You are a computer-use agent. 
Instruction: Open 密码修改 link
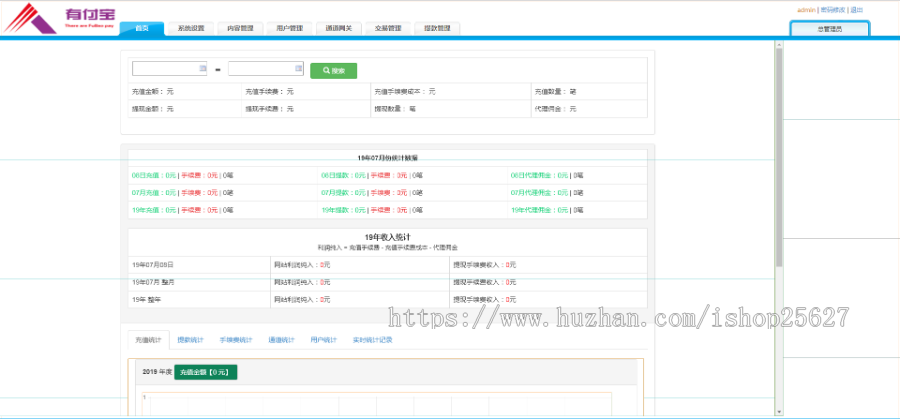pos(833,10)
